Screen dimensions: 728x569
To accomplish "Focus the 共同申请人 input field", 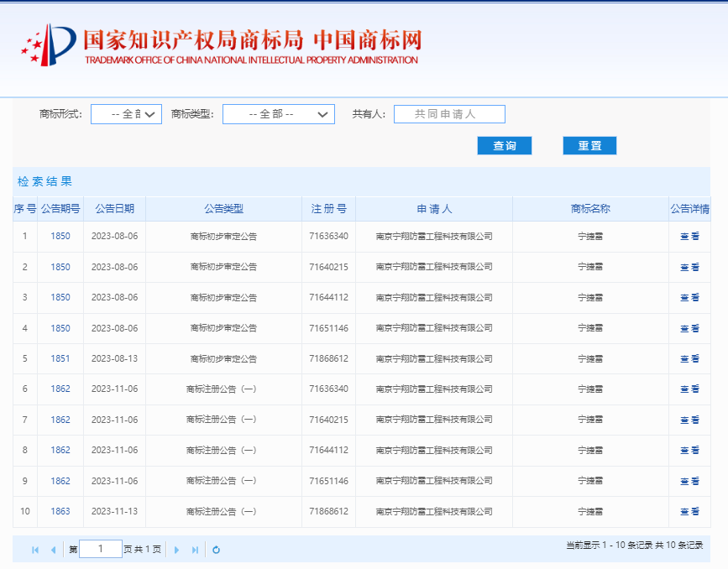I will pos(449,114).
